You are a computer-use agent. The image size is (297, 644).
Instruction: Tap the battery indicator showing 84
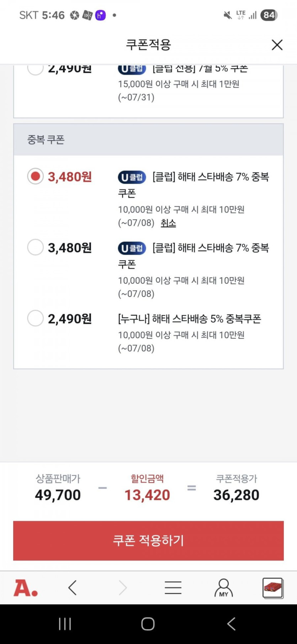(x=269, y=15)
